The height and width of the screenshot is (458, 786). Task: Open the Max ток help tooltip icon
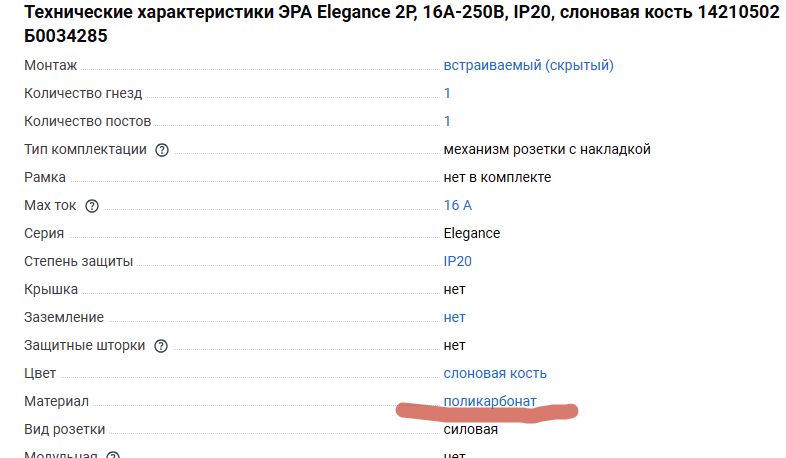(x=92, y=206)
